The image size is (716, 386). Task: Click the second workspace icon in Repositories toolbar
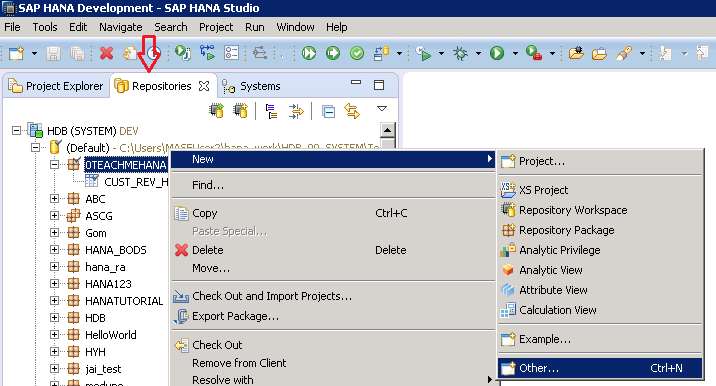click(x=241, y=111)
